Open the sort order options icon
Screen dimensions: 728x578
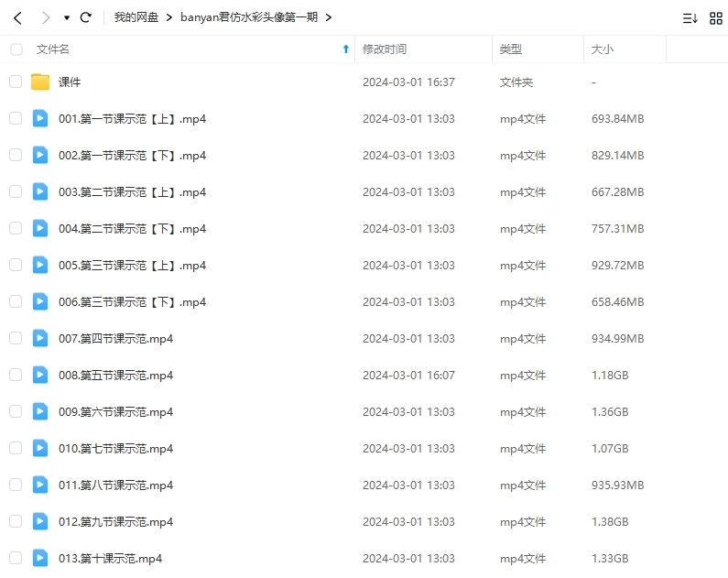click(x=690, y=17)
